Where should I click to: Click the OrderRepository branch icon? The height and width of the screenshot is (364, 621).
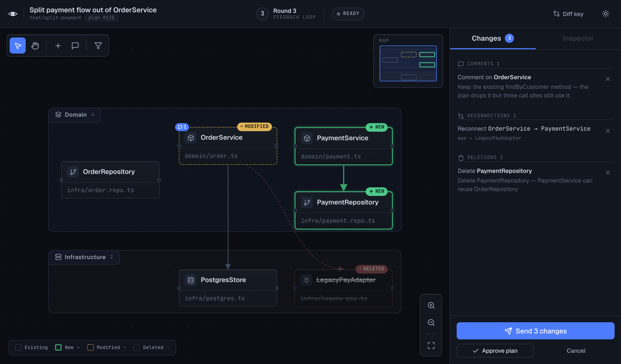73,172
